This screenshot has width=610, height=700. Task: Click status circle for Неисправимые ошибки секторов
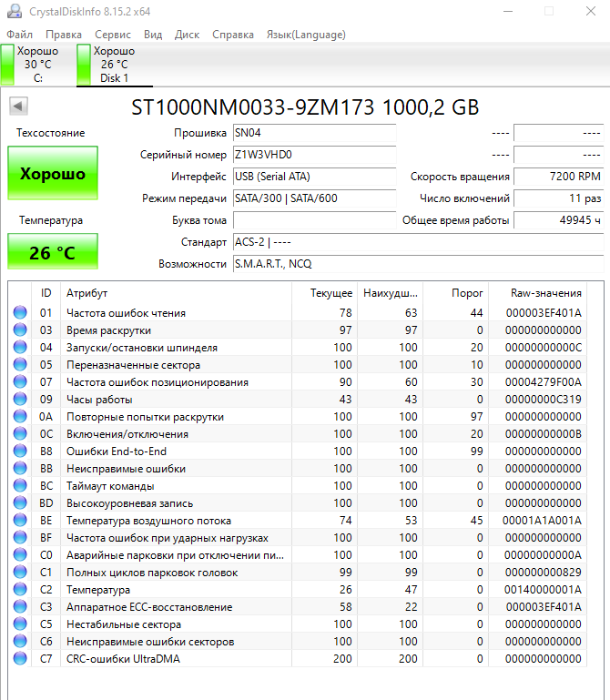[20, 641]
